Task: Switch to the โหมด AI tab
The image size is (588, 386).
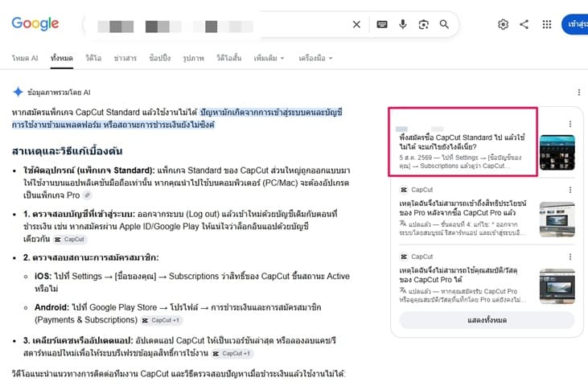Action: point(25,58)
